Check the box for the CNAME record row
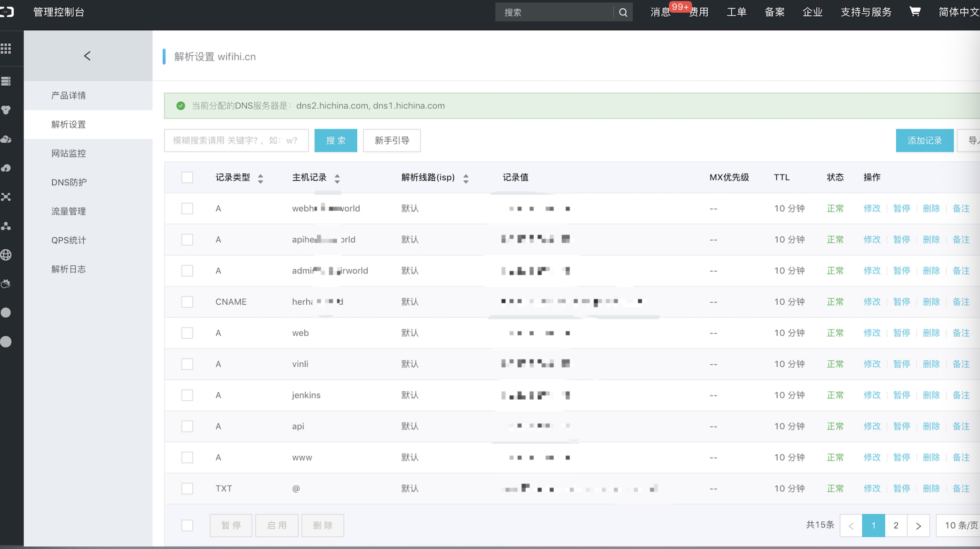The width and height of the screenshot is (980, 549). pos(187,302)
